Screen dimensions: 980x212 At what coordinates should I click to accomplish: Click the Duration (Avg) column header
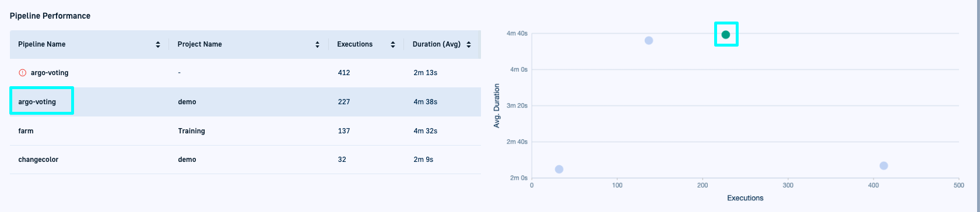[437, 44]
